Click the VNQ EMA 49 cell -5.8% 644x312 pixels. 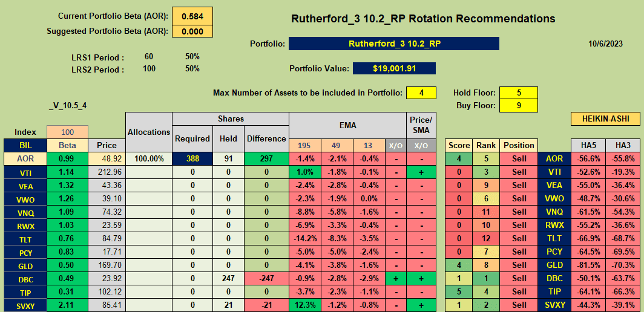tap(337, 212)
